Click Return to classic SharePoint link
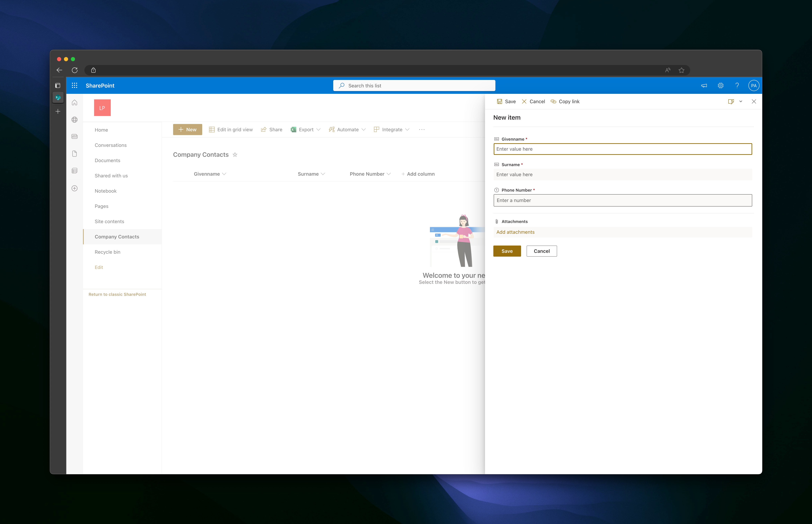The image size is (812, 524). point(117,294)
